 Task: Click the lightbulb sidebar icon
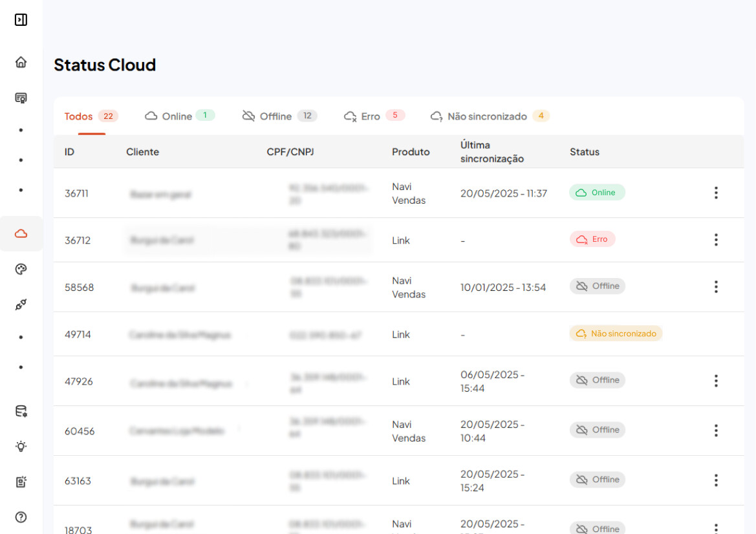[x=21, y=446]
